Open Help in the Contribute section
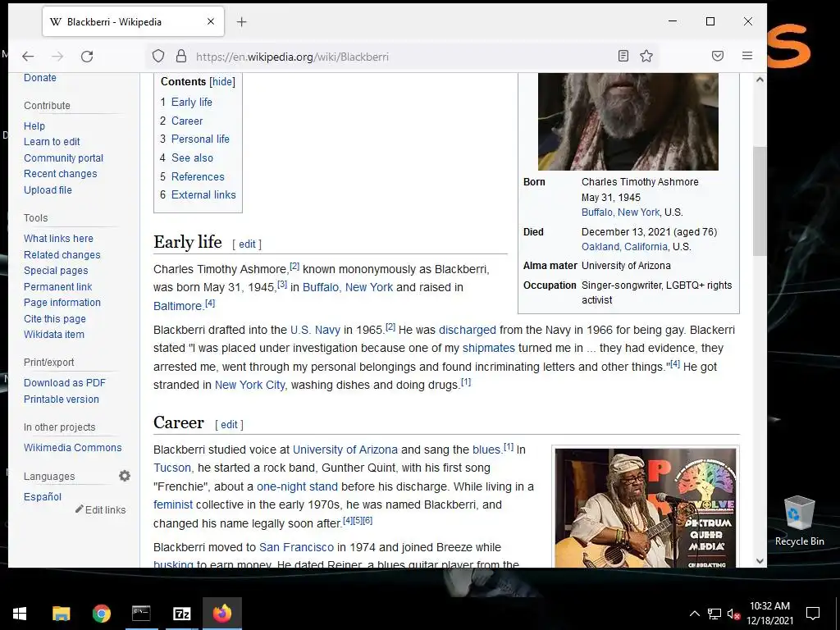 (x=34, y=126)
